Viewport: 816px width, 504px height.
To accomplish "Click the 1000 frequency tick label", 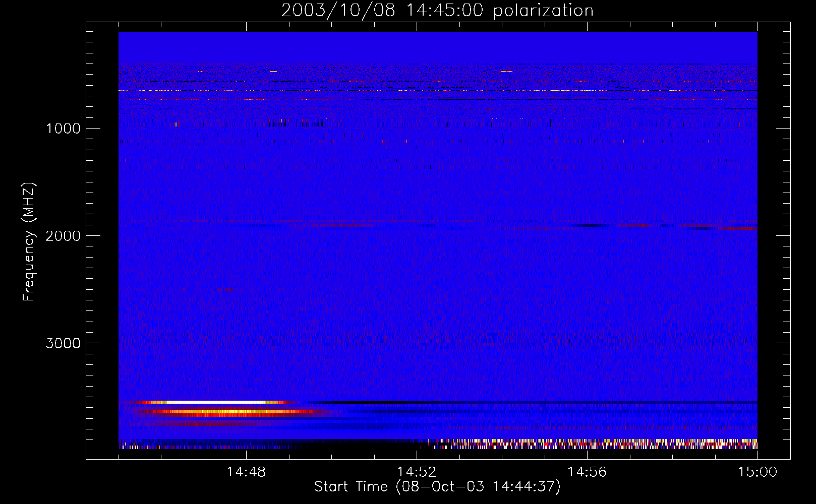I will tap(63, 129).
